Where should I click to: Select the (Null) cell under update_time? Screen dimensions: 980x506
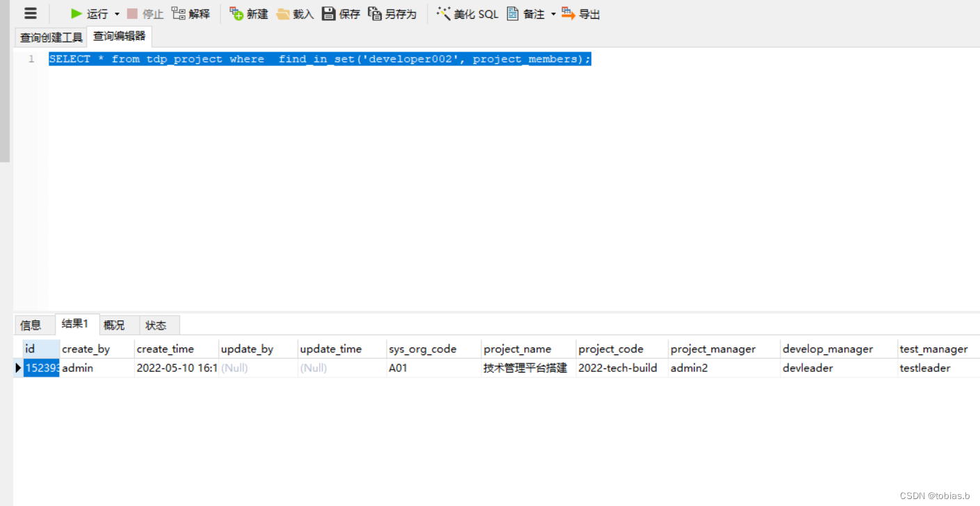(342, 368)
